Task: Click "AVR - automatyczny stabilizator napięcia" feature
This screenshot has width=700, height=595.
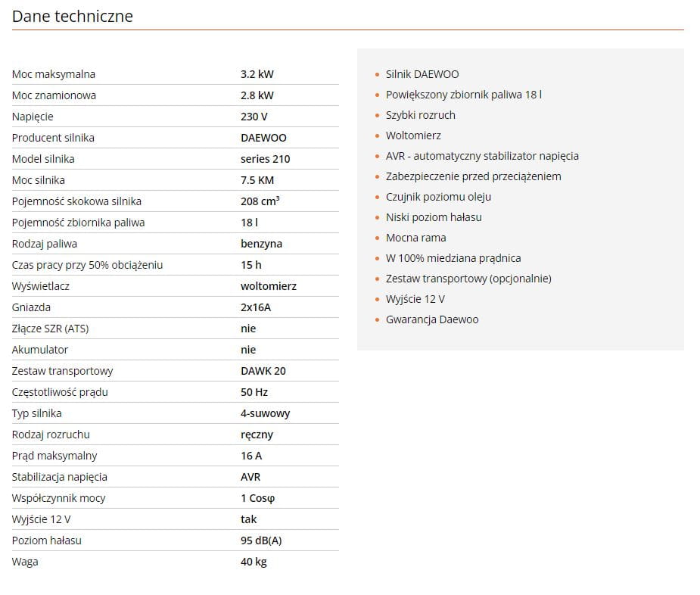Action: point(482,156)
